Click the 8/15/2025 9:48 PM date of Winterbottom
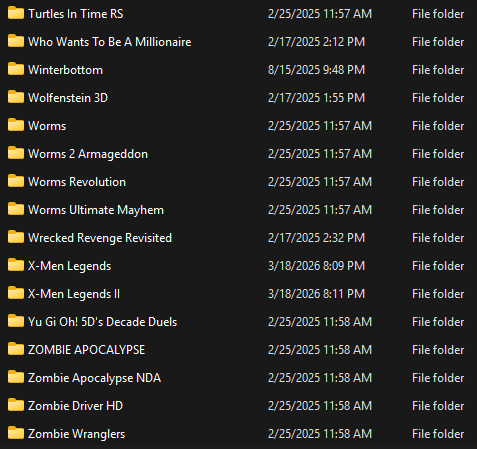Image resolution: width=477 pixels, height=449 pixels. [316, 70]
